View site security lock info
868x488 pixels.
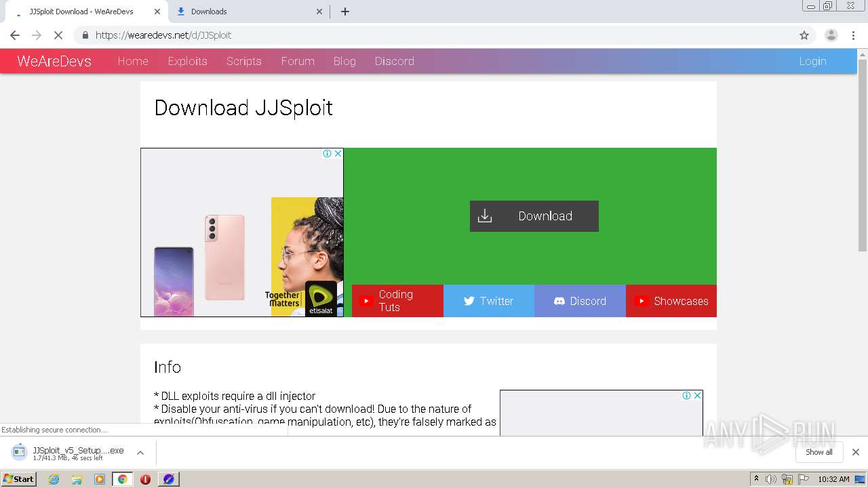point(85,35)
